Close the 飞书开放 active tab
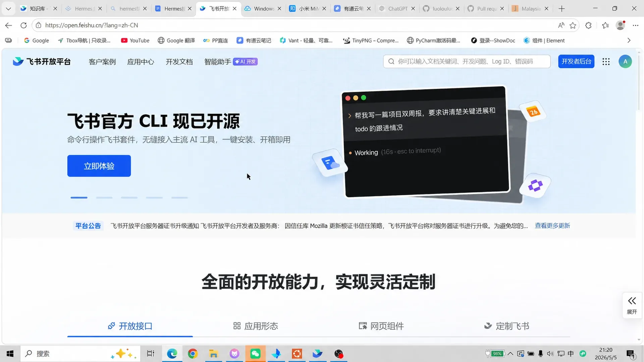644x362 pixels. [234, 9]
